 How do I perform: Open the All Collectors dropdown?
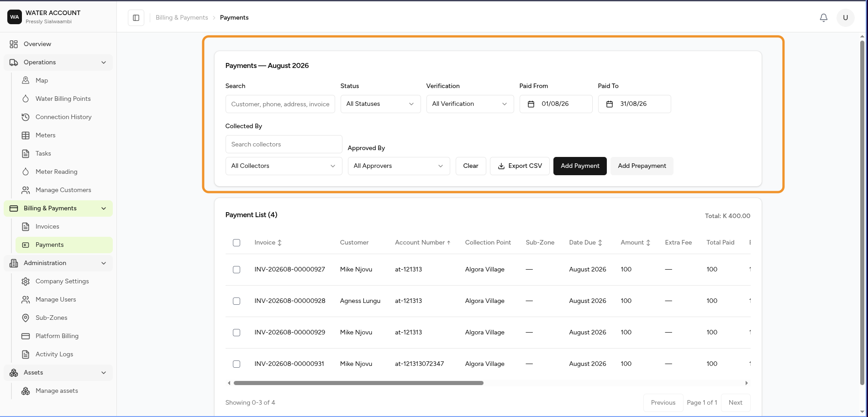284,166
